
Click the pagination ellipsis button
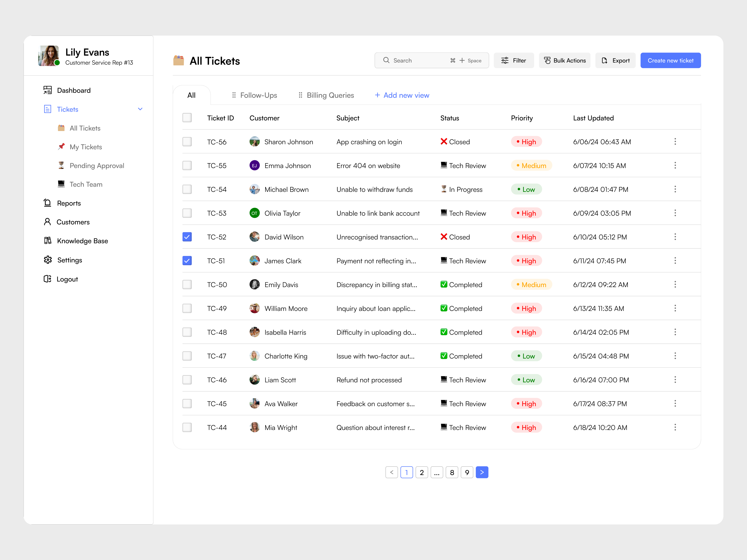(x=437, y=472)
